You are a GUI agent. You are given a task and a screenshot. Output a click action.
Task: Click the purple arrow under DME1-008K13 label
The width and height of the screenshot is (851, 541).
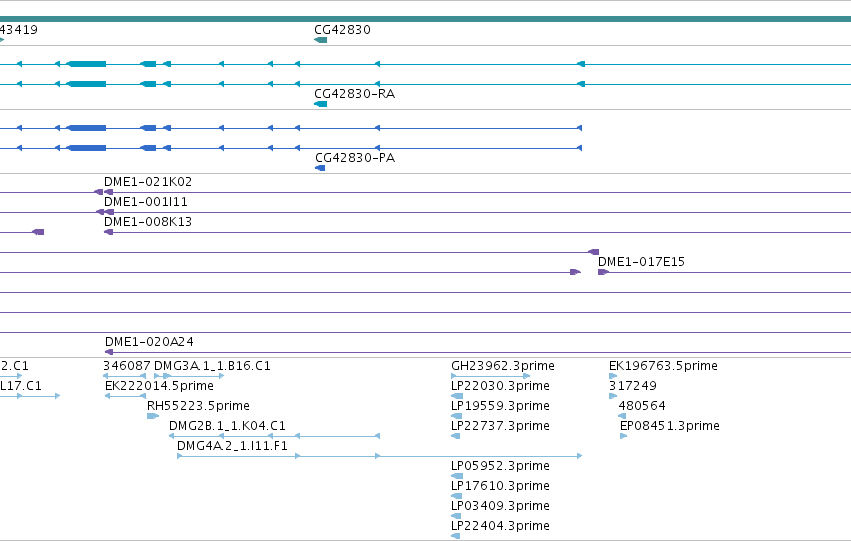pos(109,232)
